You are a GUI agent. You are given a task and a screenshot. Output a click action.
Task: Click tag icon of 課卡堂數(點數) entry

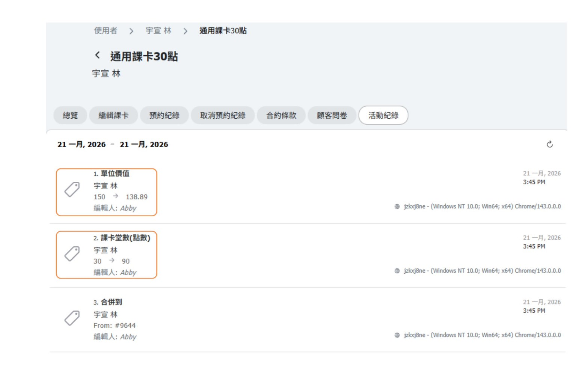coord(72,254)
